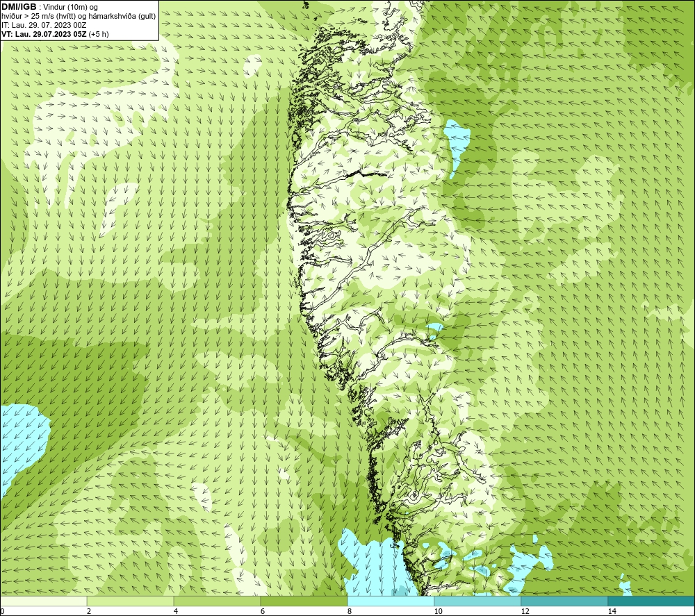Click the 2–4 light green scale swatch
The height and width of the screenshot is (616, 695).
(131, 601)
